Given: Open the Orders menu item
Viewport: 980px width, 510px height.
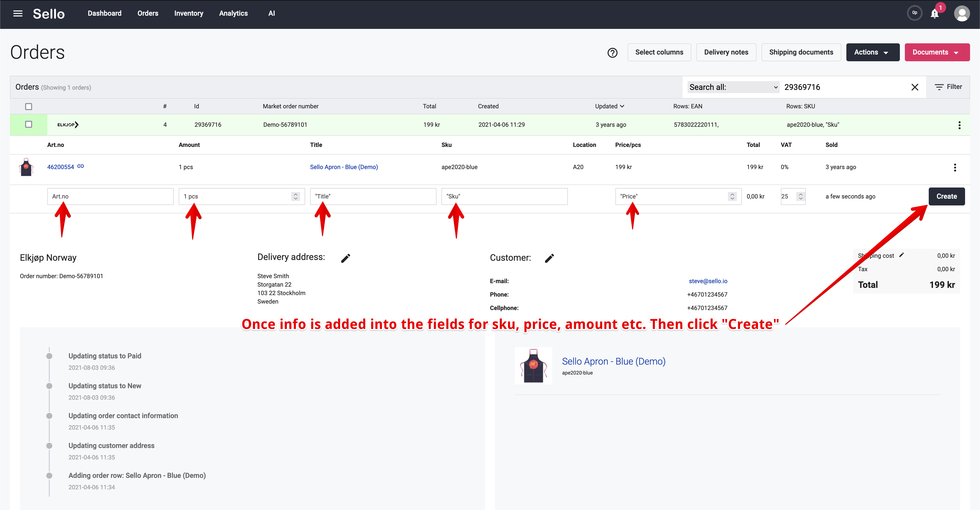Looking at the screenshot, I should 148,13.
